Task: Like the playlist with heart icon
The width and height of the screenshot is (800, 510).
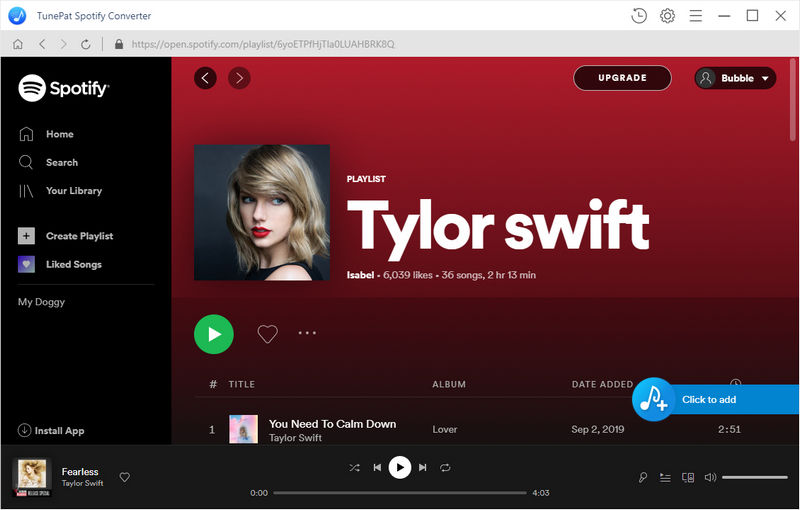Action: (267, 334)
